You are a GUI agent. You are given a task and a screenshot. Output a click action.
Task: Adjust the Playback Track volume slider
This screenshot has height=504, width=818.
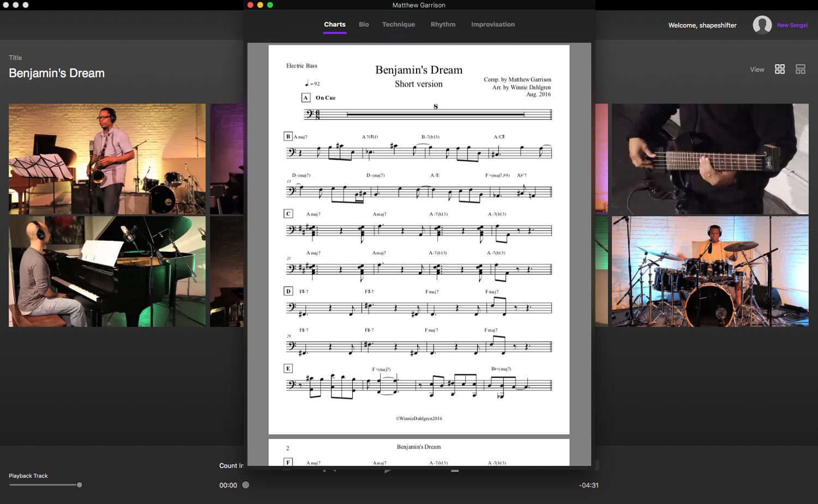[x=79, y=484]
